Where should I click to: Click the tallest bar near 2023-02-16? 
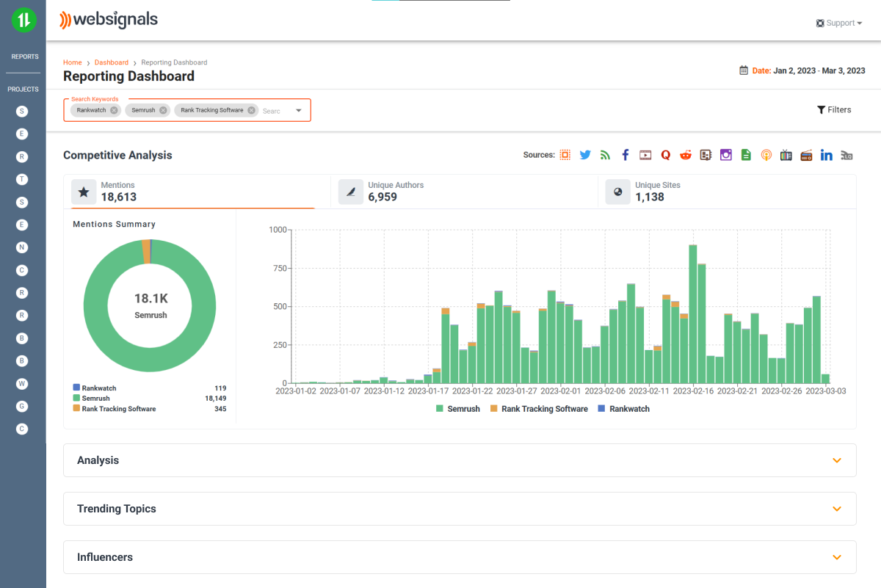(x=692, y=314)
